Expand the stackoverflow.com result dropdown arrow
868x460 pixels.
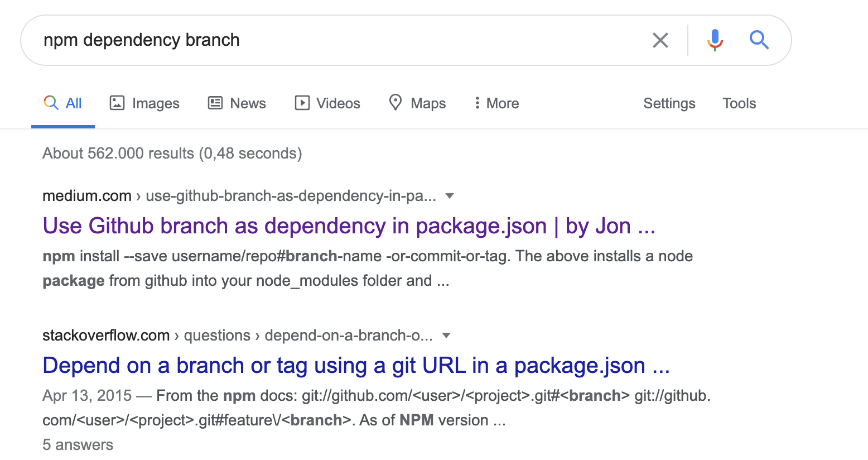[446, 336]
